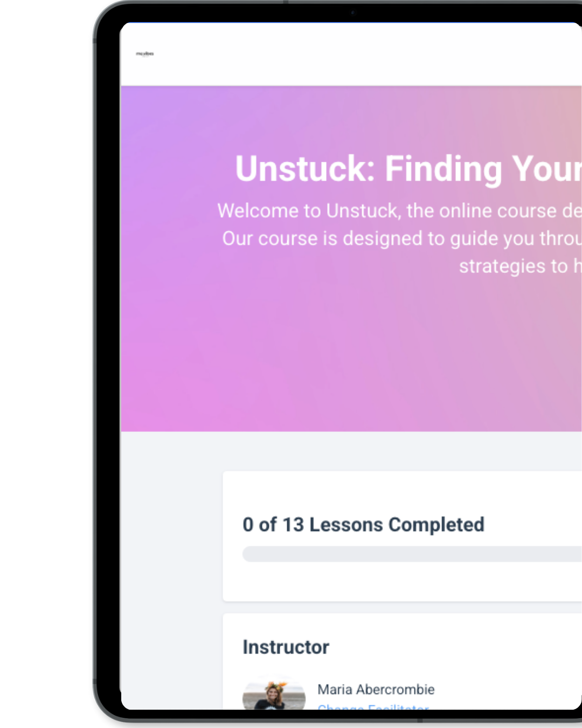Viewport: 582px width, 728px height.
Task: Select the instructor name Maria Abercrombie
Action: (x=376, y=689)
